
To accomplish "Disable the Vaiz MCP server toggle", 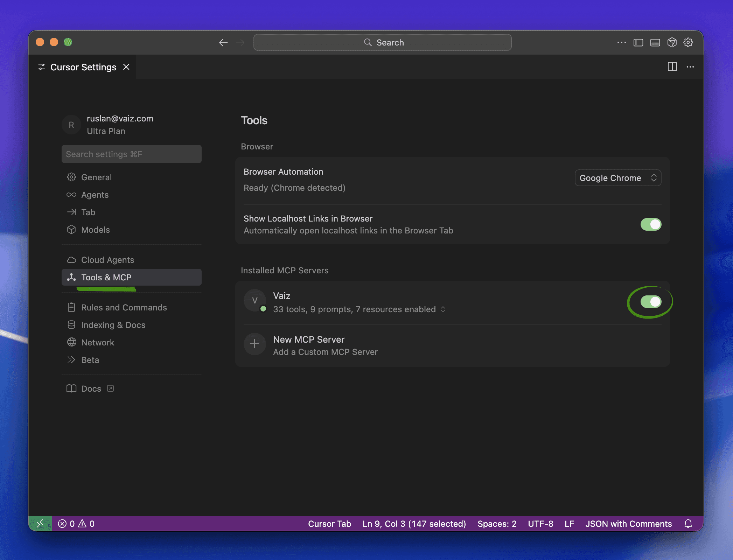I will click(650, 302).
